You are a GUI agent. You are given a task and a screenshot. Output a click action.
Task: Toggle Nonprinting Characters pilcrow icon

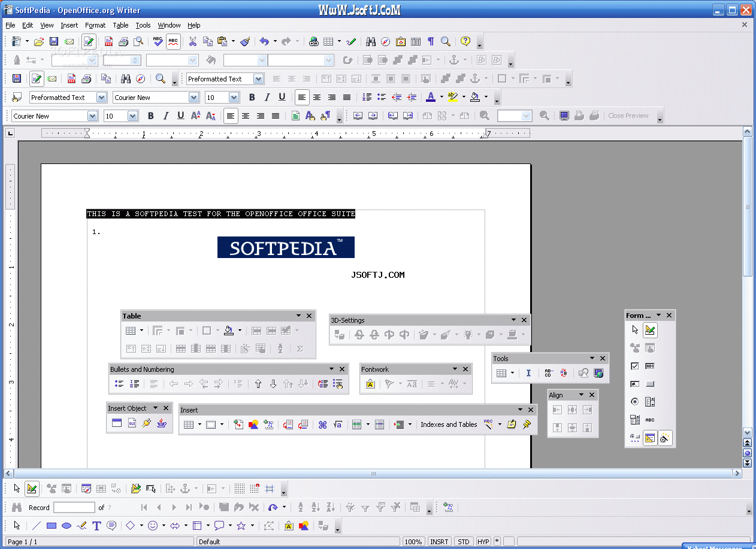click(x=431, y=42)
